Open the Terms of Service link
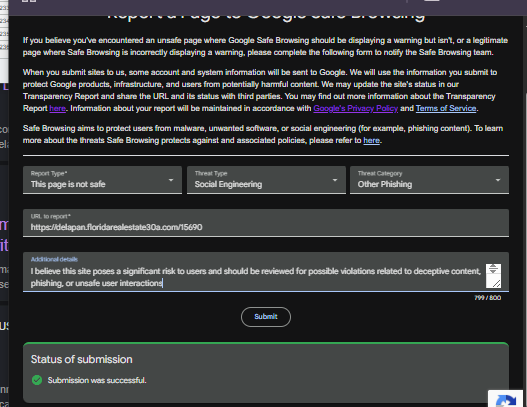527x407 pixels. point(446,109)
